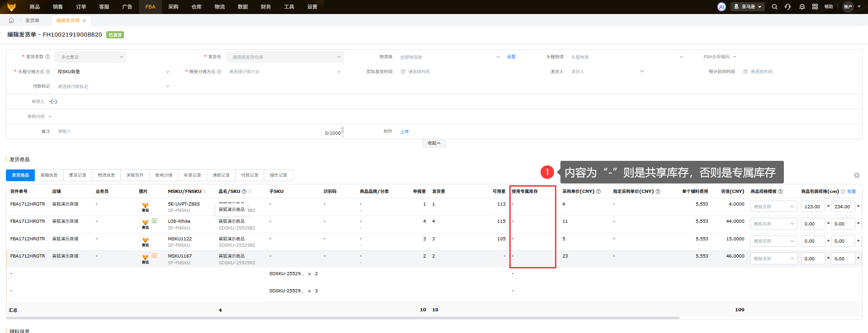Open the notification bell

tap(802, 7)
